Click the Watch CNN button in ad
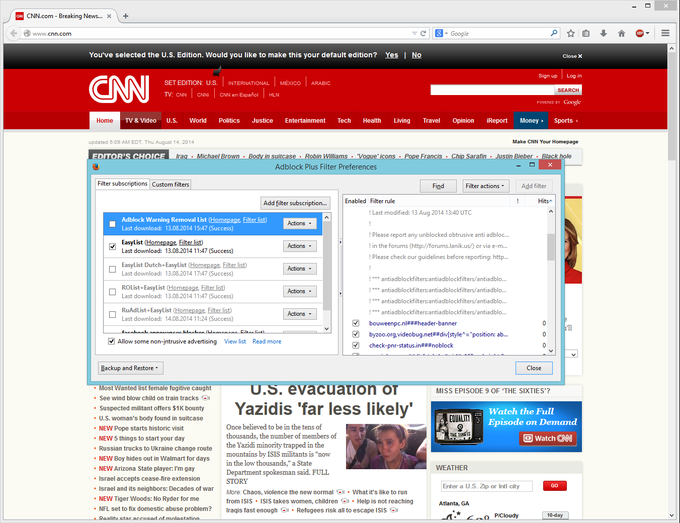Screen dimensions: 680x523 [x=547, y=438]
